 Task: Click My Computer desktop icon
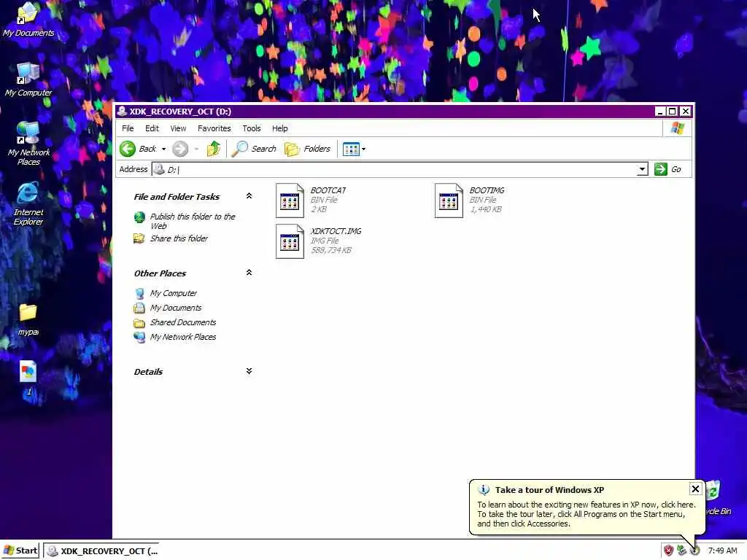coord(28,79)
